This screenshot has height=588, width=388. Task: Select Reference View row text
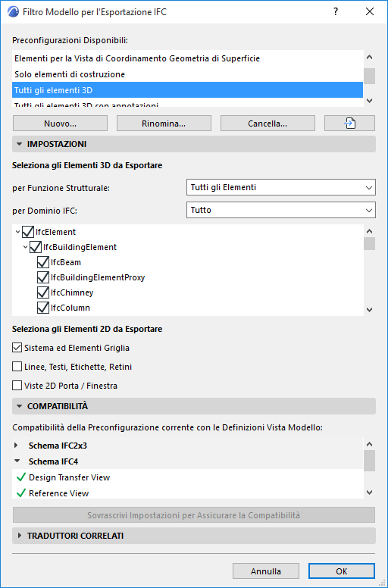tap(59, 493)
